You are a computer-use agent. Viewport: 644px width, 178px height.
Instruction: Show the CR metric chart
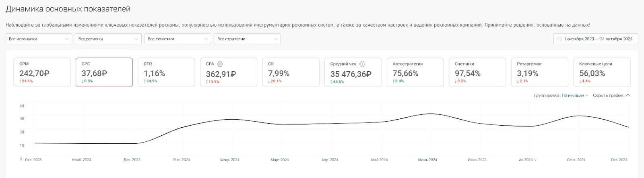pos(291,72)
